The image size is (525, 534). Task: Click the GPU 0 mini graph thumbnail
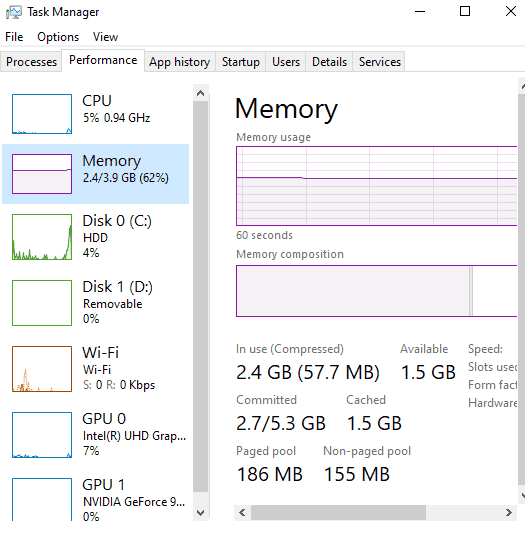42,435
